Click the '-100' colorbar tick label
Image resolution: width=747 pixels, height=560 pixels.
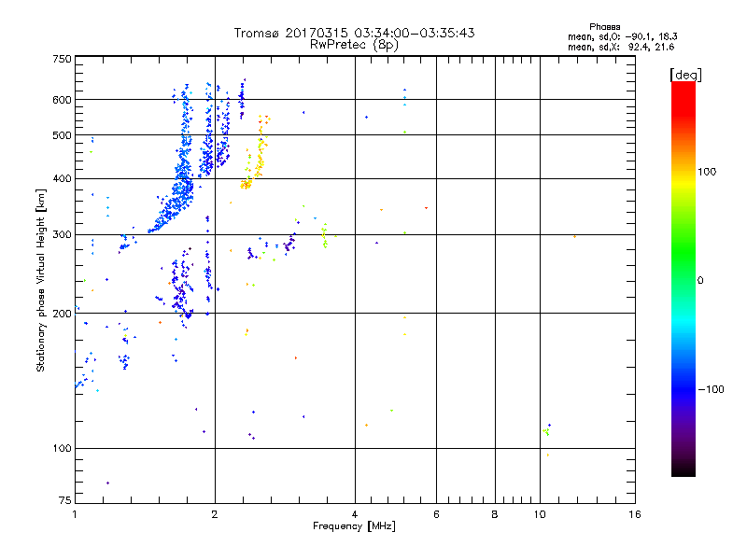711,389
